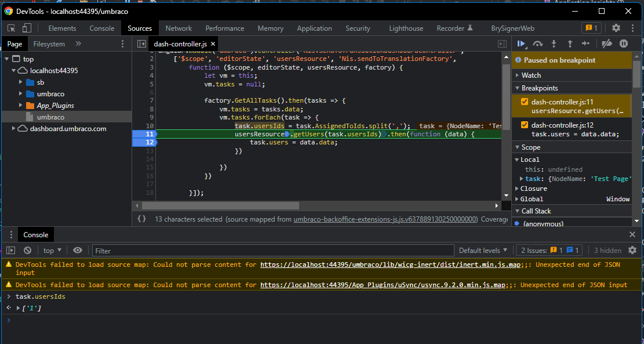Open the drawer three-dot menu
644x344 pixels.
pyautogui.click(x=10, y=235)
